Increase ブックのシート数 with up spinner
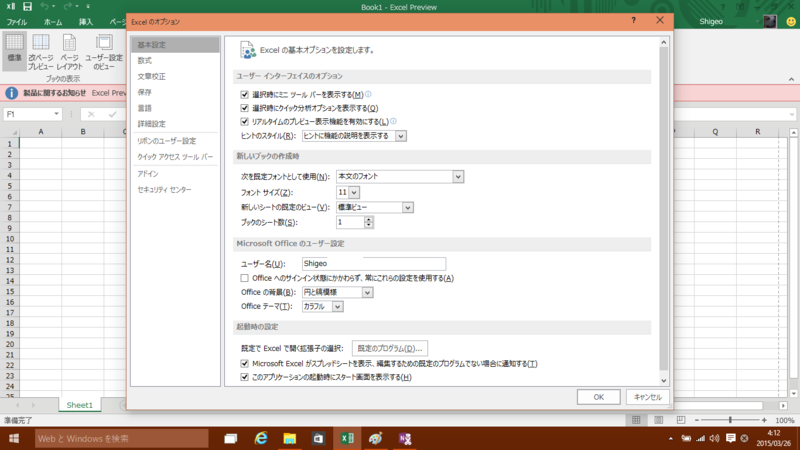The image size is (800, 450). (x=368, y=219)
